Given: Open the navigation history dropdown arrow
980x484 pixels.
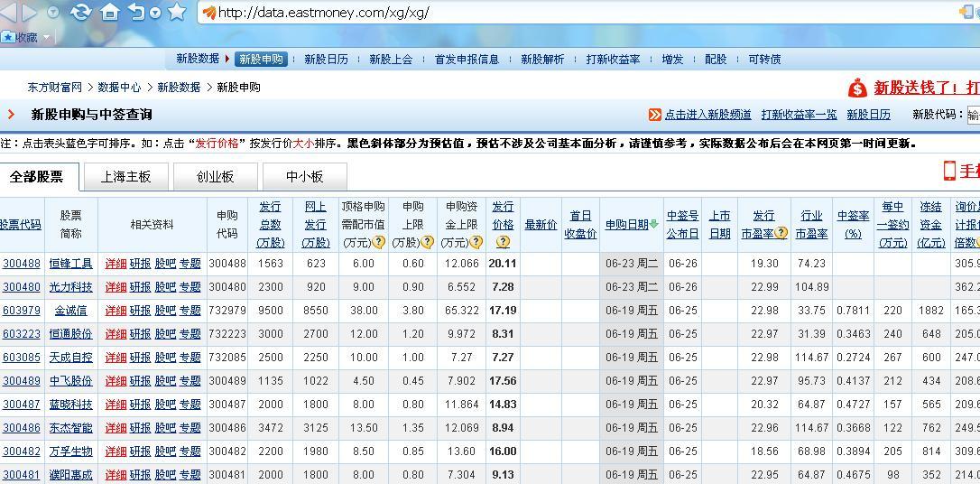Looking at the screenshot, I should 53,13.
